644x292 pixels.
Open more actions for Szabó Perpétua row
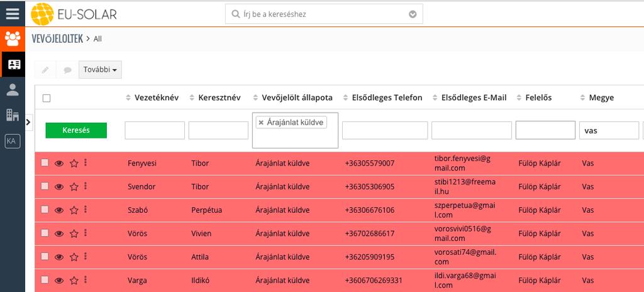[x=86, y=210]
